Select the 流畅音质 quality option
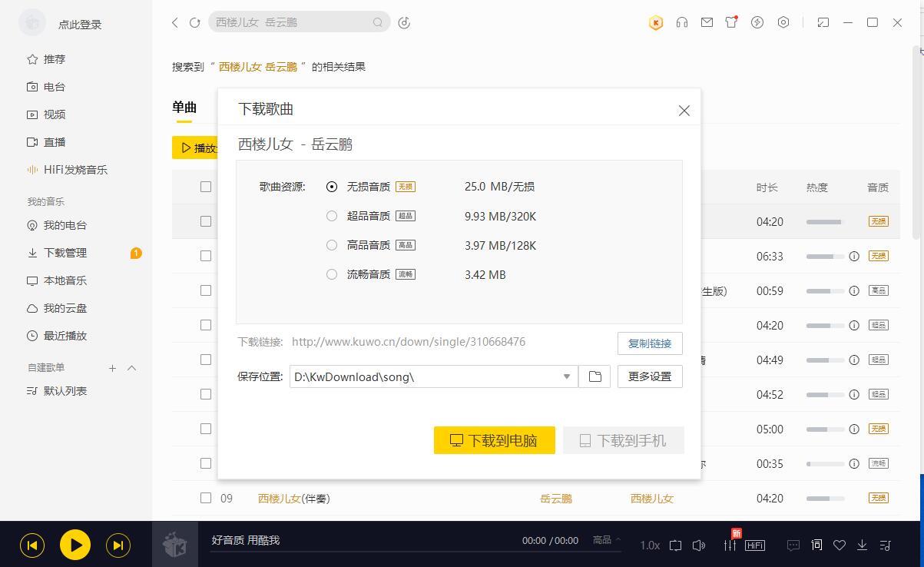 [x=331, y=274]
